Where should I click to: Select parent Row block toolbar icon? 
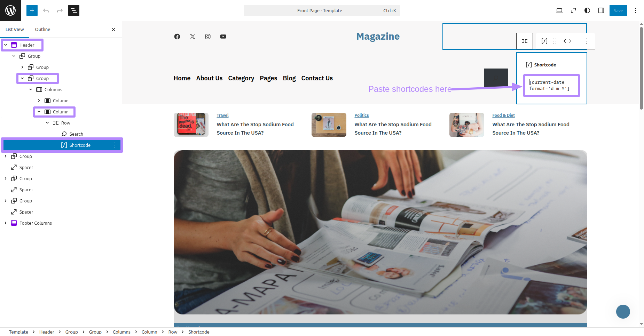point(525,41)
